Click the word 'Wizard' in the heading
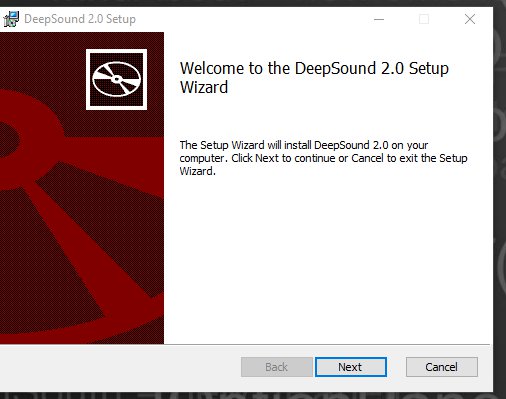 [x=204, y=87]
